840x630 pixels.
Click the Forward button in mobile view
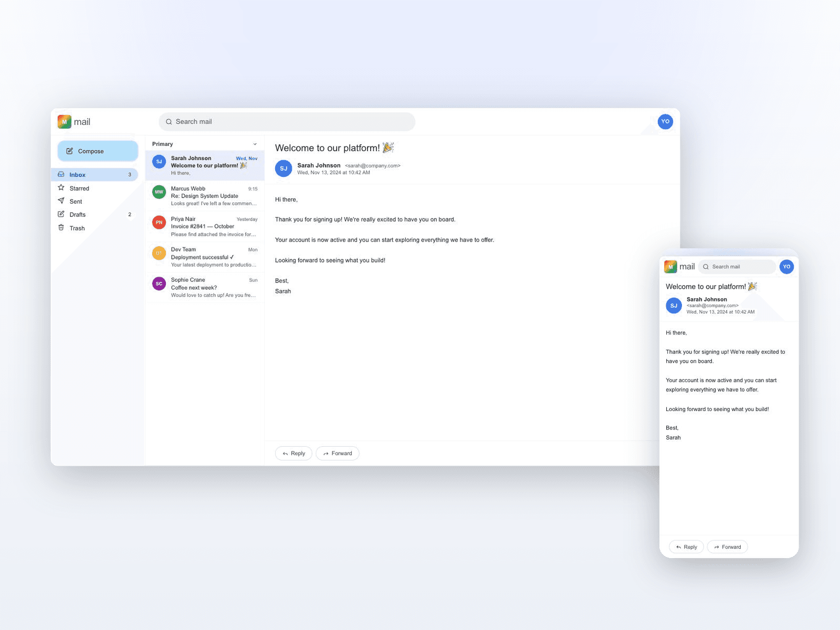click(x=727, y=547)
